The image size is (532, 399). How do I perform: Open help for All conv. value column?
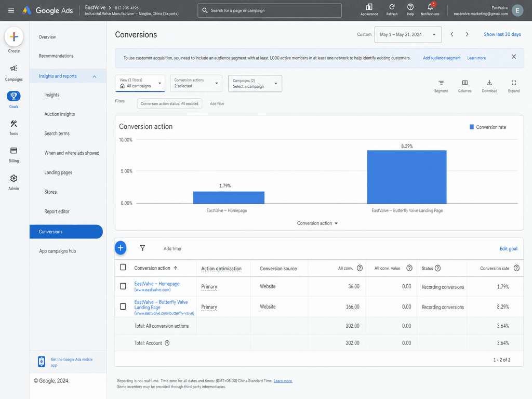pos(409,268)
